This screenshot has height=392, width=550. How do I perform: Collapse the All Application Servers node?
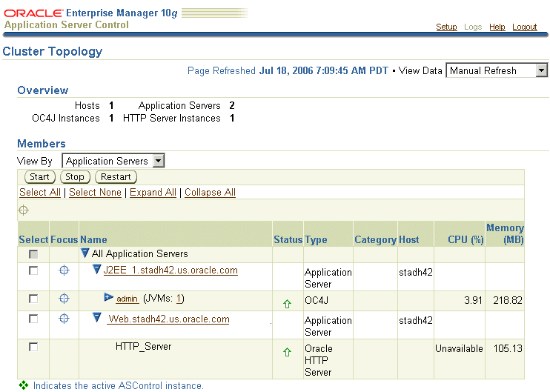[85, 253]
